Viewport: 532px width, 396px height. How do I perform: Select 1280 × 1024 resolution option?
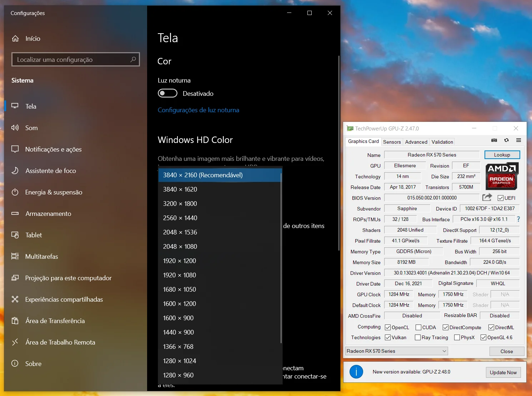pyautogui.click(x=220, y=361)
